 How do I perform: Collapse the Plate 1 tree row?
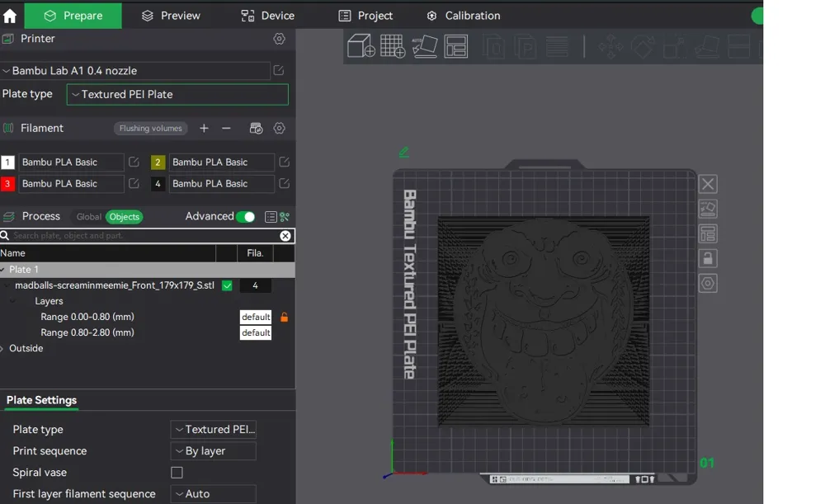[3, 270]
